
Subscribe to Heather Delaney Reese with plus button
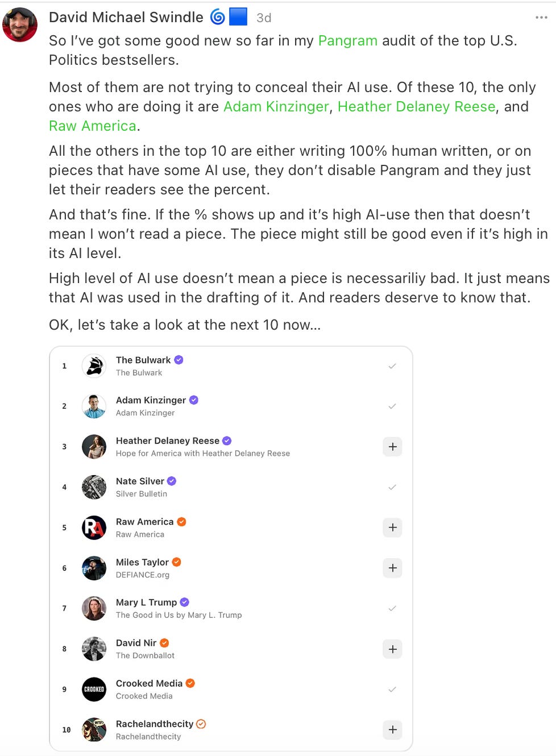point(392,447)
